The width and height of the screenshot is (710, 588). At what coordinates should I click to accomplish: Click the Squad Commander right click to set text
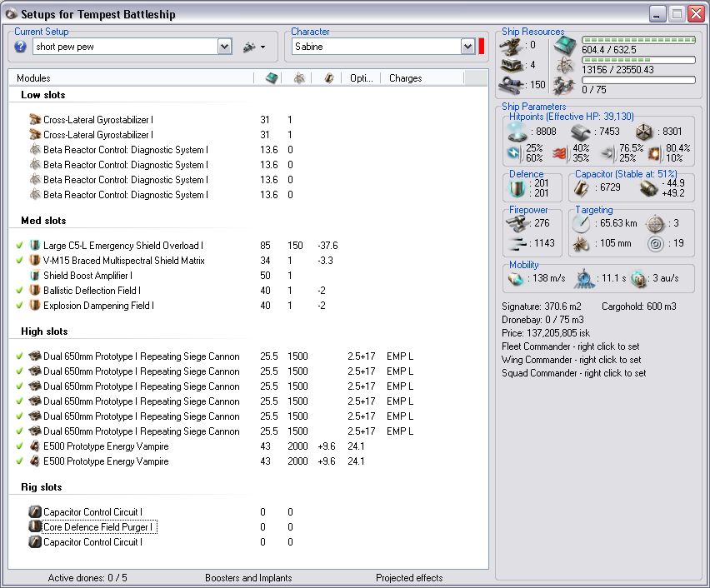click(x=573, y=372)
